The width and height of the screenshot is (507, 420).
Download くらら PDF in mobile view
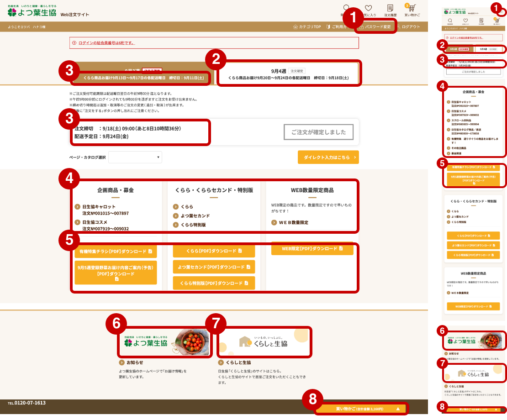[x=473, y=236]
